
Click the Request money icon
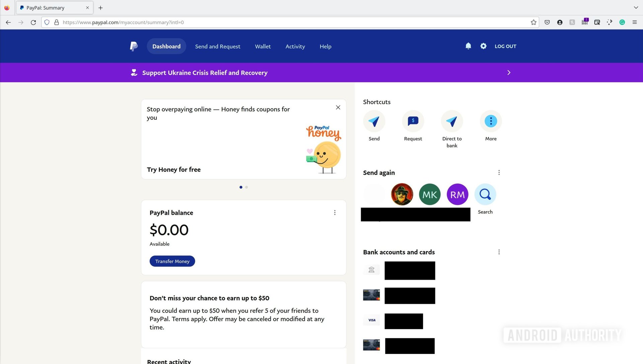click(x=413, y=121)
